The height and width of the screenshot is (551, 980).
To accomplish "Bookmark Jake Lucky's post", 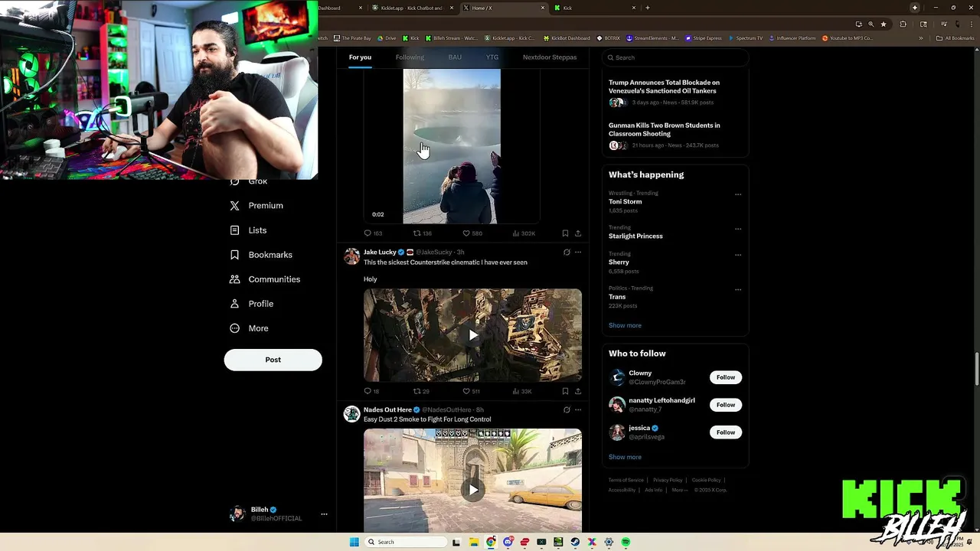I will pos(565,391).
